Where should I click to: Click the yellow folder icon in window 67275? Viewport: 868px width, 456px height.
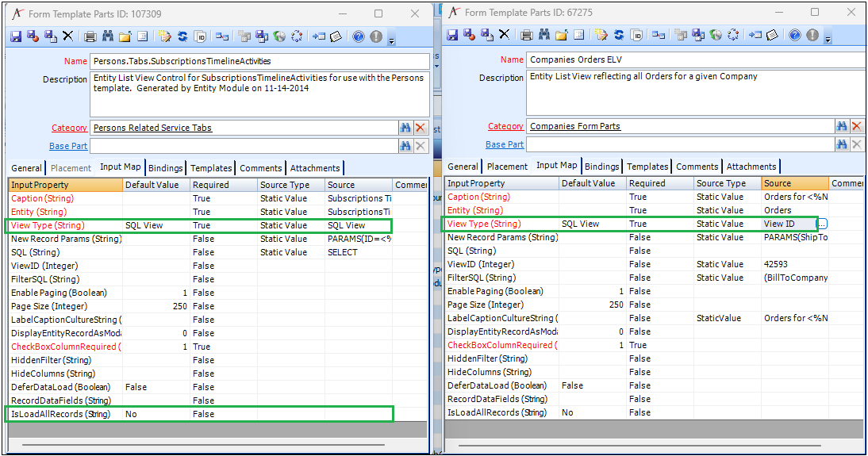pos(561,36)
